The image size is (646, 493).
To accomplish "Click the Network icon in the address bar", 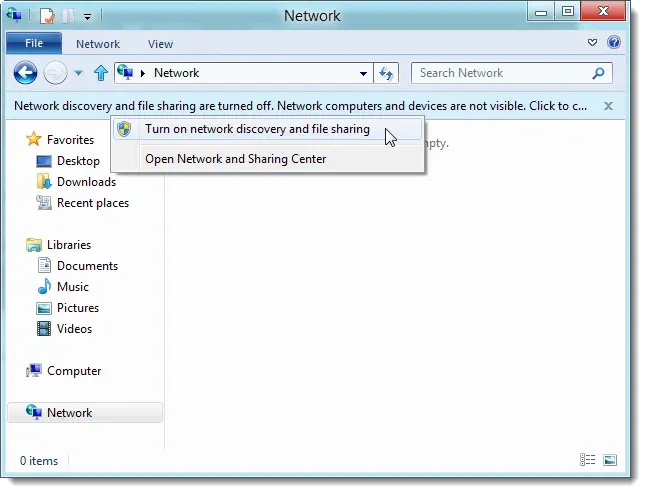I will coord(125,73).
